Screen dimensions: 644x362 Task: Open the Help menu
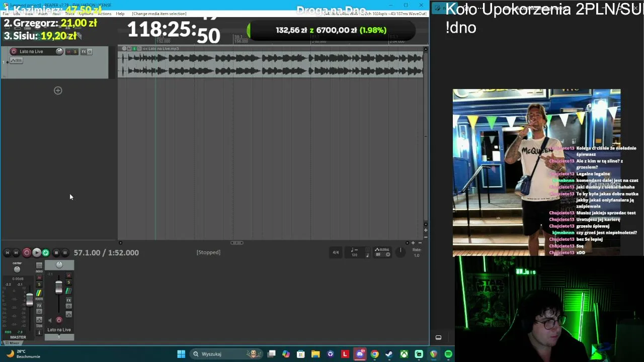[120, 14]
